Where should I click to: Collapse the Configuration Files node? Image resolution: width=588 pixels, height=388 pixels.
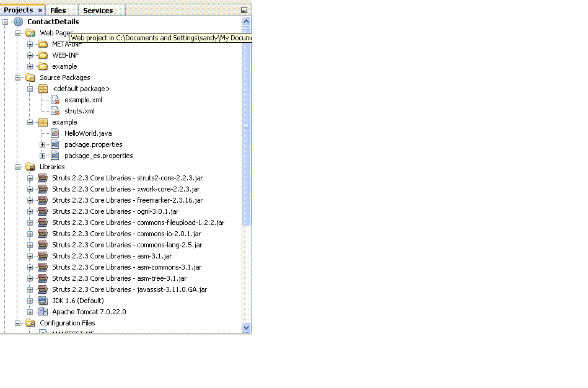point(17,323)
